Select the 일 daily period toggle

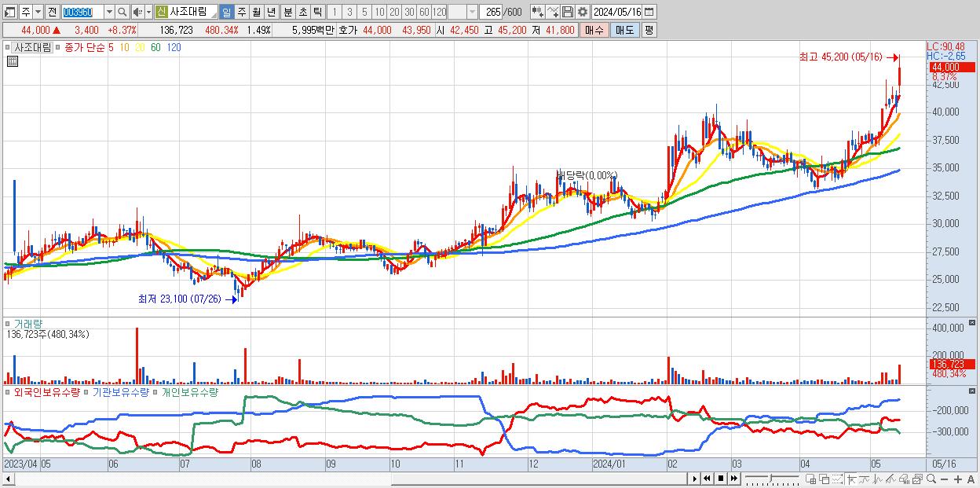coord(226,12)
